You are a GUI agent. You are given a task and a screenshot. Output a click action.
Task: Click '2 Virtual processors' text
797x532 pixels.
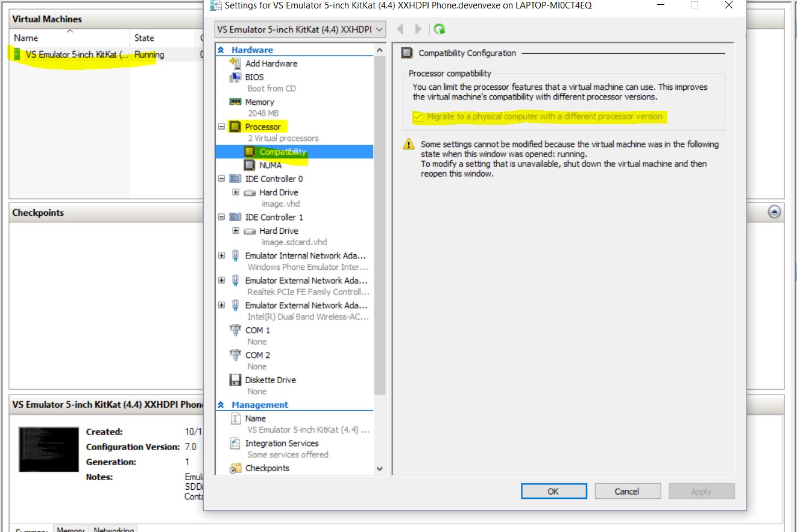click(x=283, y=138)
